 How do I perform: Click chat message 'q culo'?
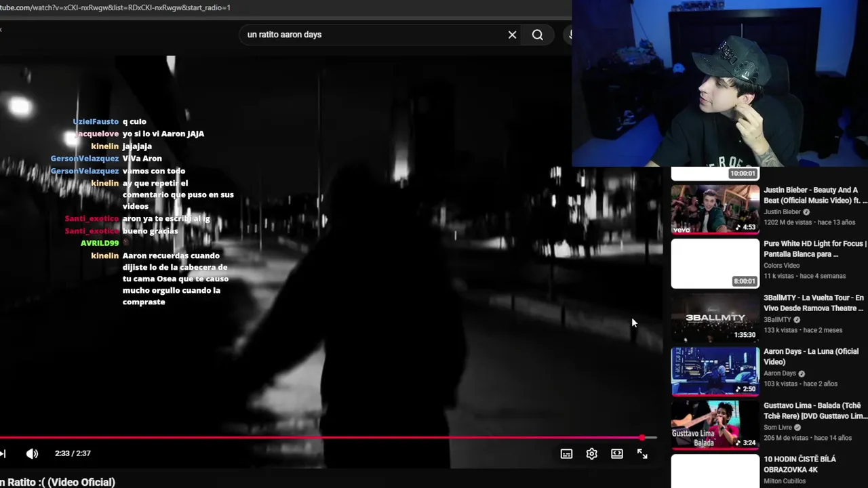point(134,122)
